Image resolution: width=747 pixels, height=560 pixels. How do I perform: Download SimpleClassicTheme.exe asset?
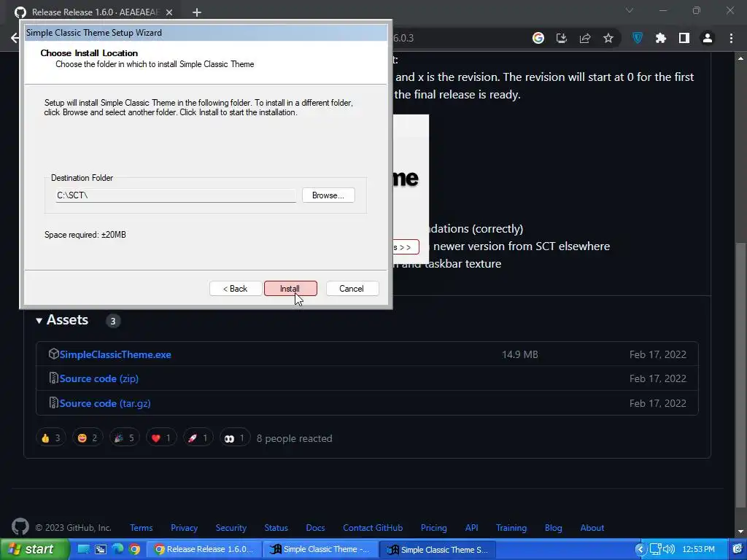point(115,354)
